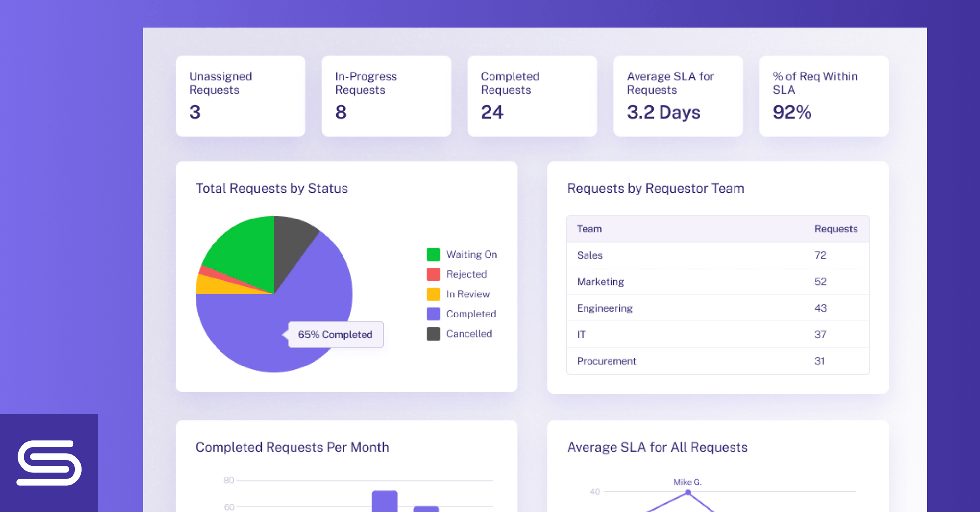
Task: Click the % of Req Within SLA card
Action: pos(823,96)
